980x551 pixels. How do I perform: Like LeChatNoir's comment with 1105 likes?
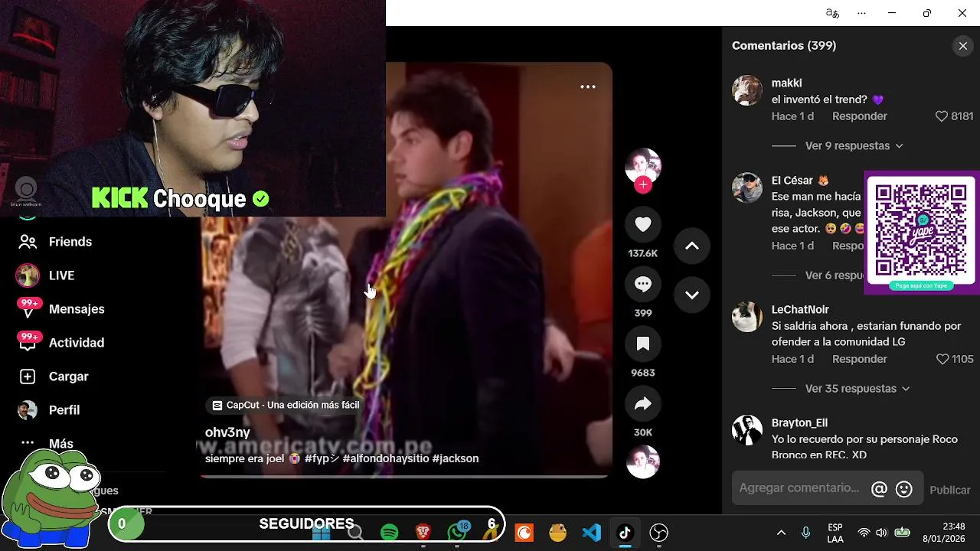(x=942, y=359)
